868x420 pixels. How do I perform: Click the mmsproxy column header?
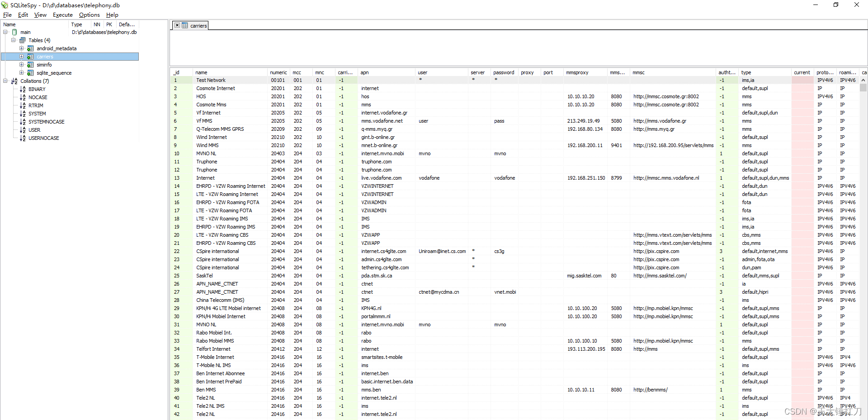click(x=585, y=72)
